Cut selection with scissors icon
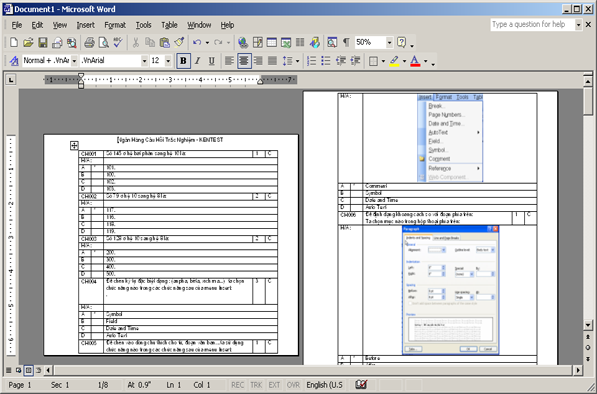The image size is (597, 394). pos(136,42)
